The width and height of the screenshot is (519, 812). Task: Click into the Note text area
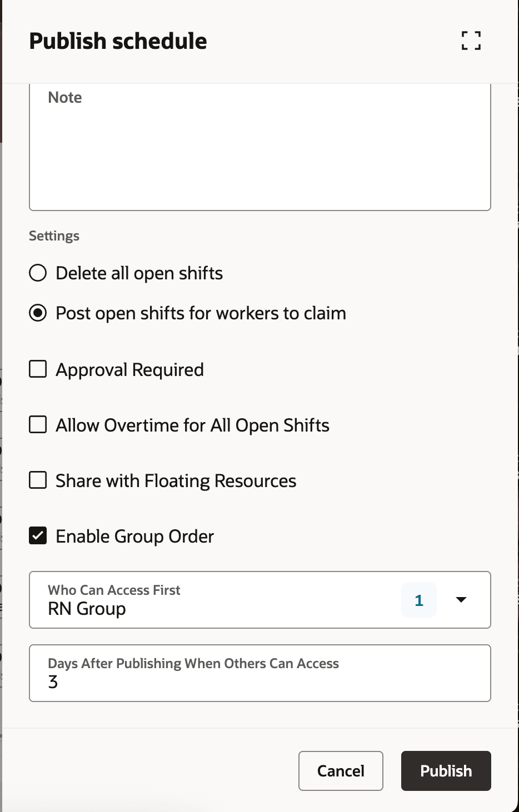(259, 150)
